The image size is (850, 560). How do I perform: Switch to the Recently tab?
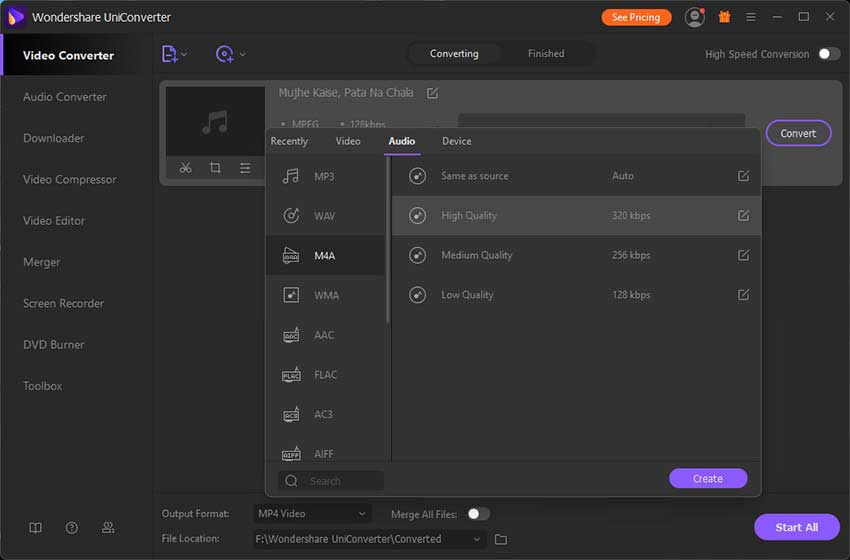point(289,141)
